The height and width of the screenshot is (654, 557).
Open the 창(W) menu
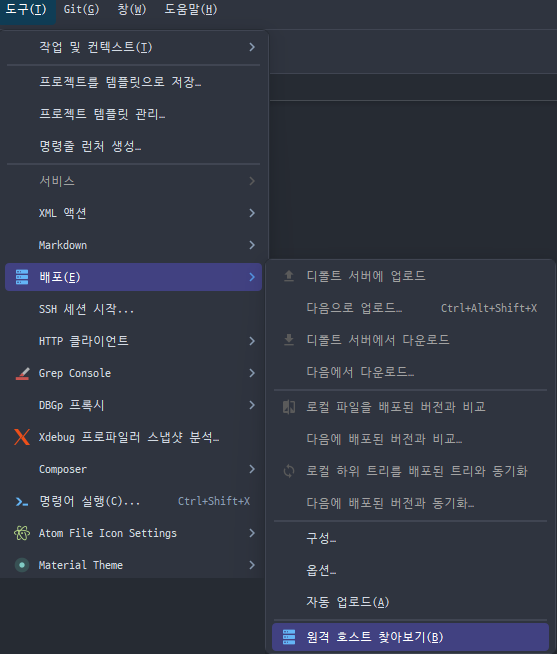[x=132, y=9]
